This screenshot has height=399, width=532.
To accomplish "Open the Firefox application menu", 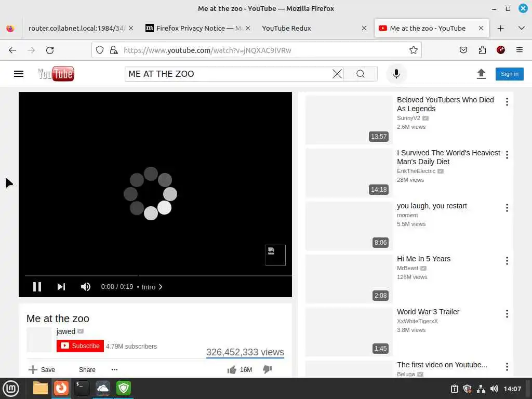I will coord(519,50).
